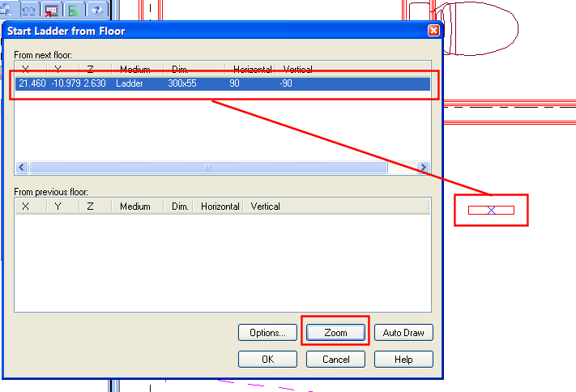Image resolution: width=576 pixels, height=392 pixels.
Task: Click the ladder X marker in drawing
Action: tap(491, 211)
